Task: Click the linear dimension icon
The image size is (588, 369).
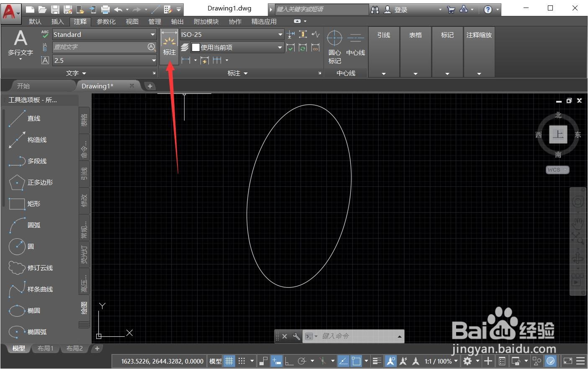Action: [x=186, y=60]
